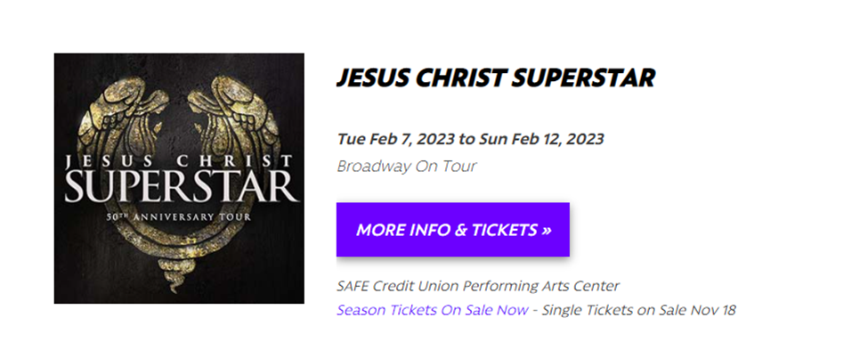This screenshot has height=359, width=868.
Task: Click the Broadway On Tour series label
Action: [407, 166]
